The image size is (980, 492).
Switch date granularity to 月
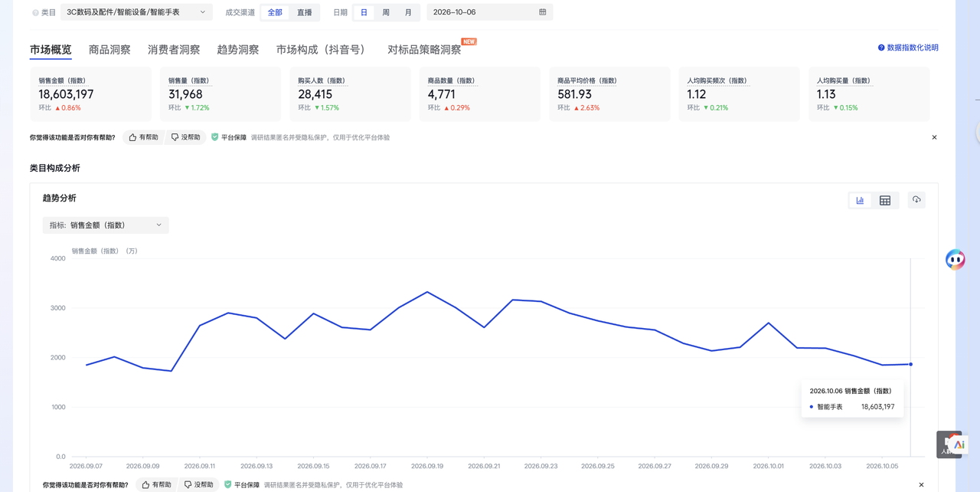[408, 12]
